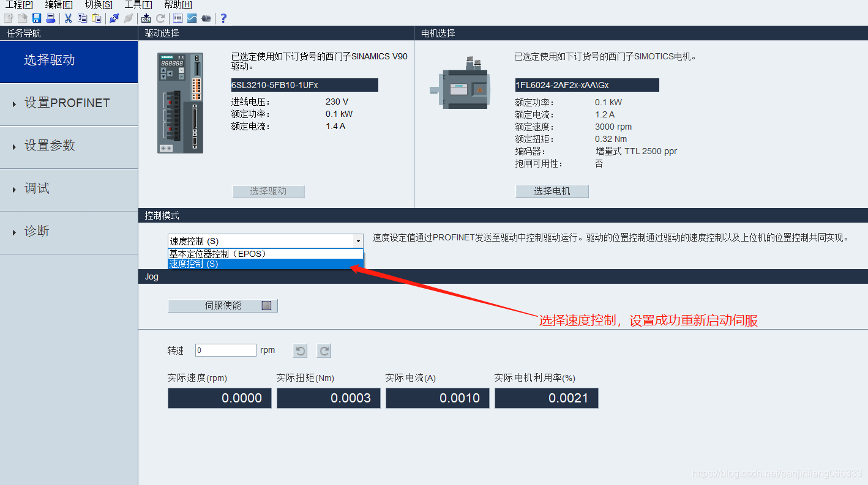Click the Go offline connection icon
Viewport: 868px width, 485px height.
pos(128,18)
